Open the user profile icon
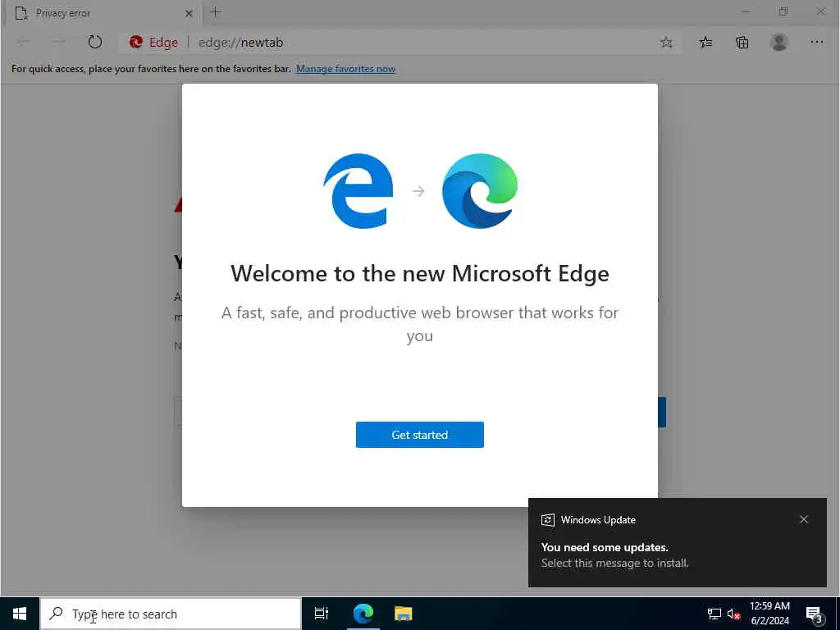This screenshot has width=840, height=630. 779,43
